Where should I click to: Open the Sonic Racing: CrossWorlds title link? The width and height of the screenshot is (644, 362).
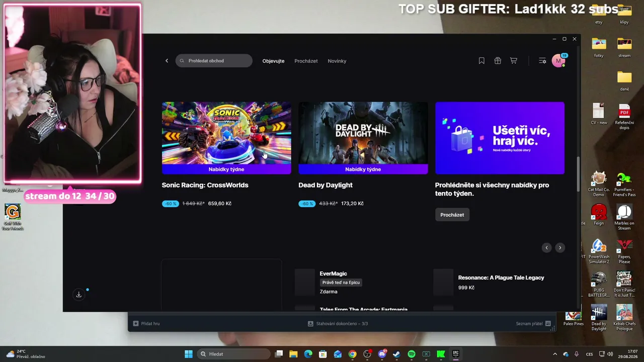tap(205, 185)
